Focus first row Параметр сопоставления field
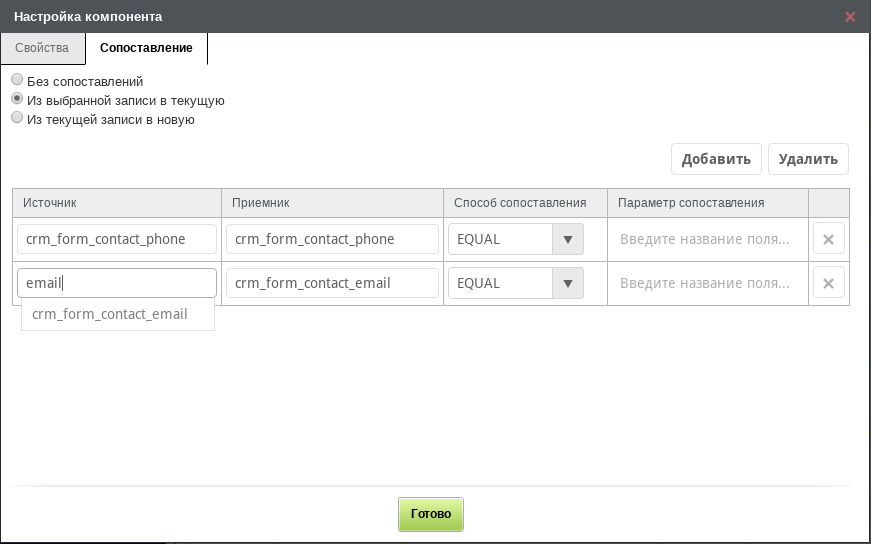This screenshot has height=544, width=871. [x=708, y=239]
